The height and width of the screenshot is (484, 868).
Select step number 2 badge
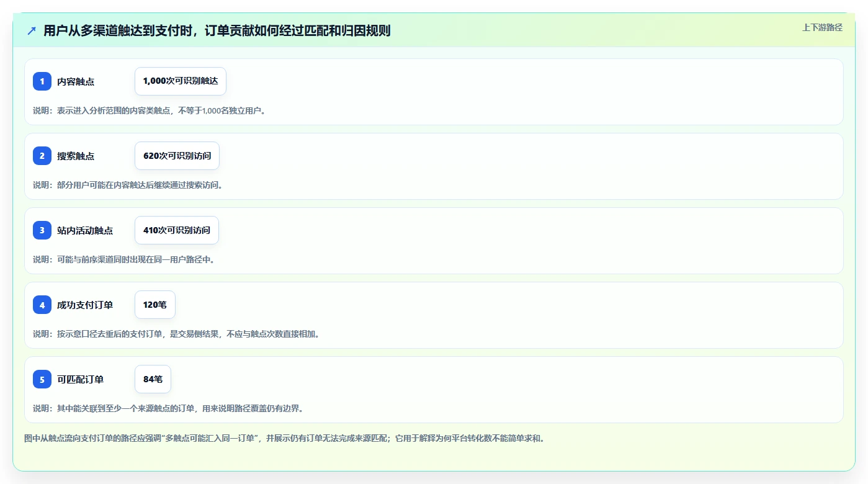[42, 156]
